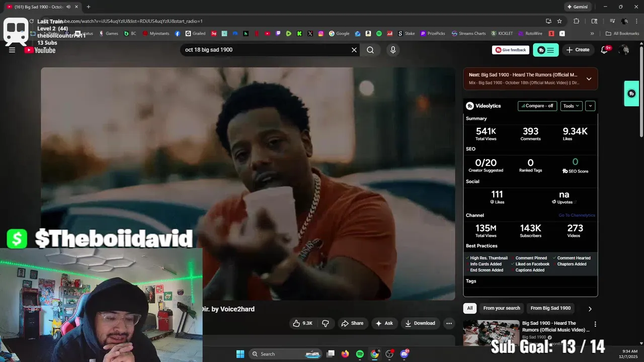Open the account avatar menu
This screenshot has height=362, width=644.
[624, 50]
